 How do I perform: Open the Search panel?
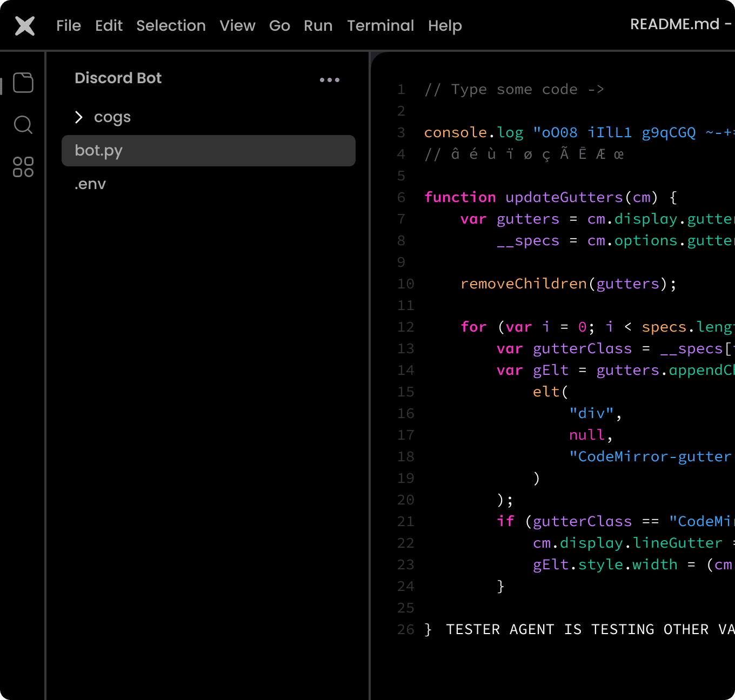click(x=23, y=125)
